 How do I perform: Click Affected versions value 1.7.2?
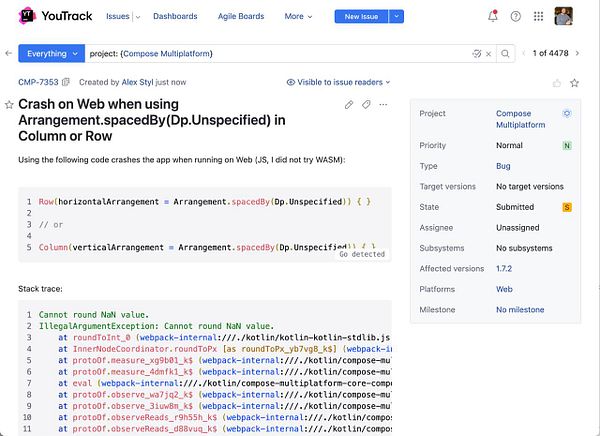point(504,269)
